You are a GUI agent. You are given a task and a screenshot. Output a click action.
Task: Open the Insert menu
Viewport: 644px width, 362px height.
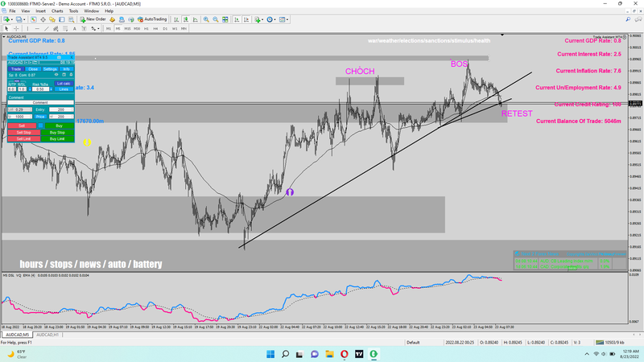41,11
